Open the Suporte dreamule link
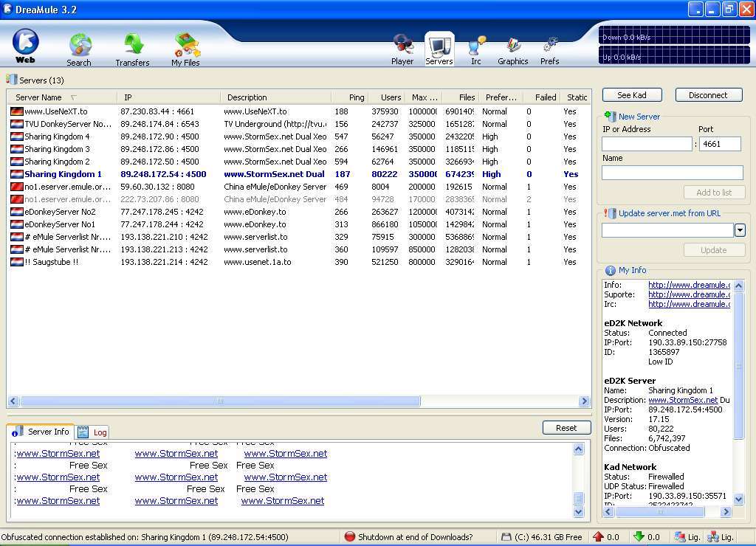The width and height of the screenshot is (756, 546). (689, 294)
